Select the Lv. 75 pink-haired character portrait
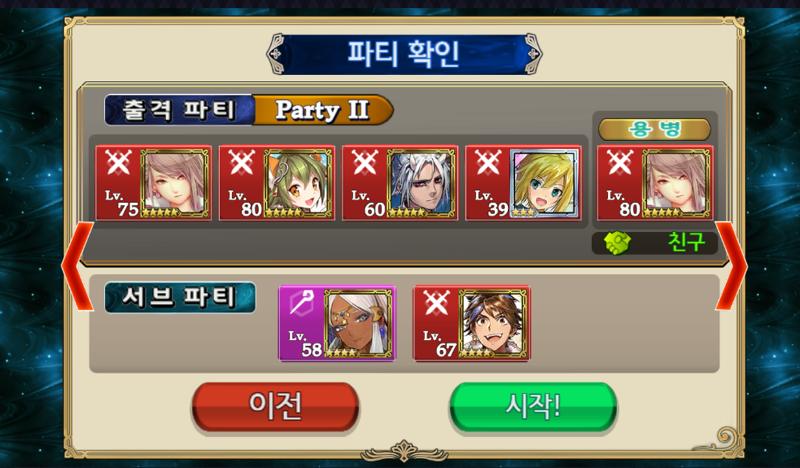This screenshot has height=468, width=800. point(175,183)
